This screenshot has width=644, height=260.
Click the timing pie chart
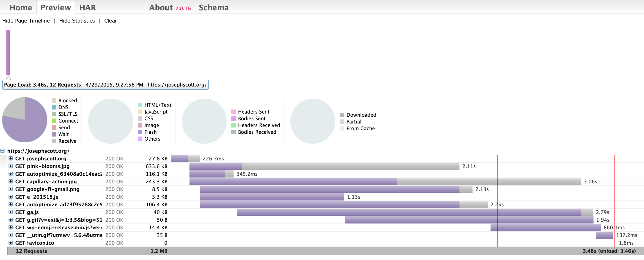pos(25,120)
